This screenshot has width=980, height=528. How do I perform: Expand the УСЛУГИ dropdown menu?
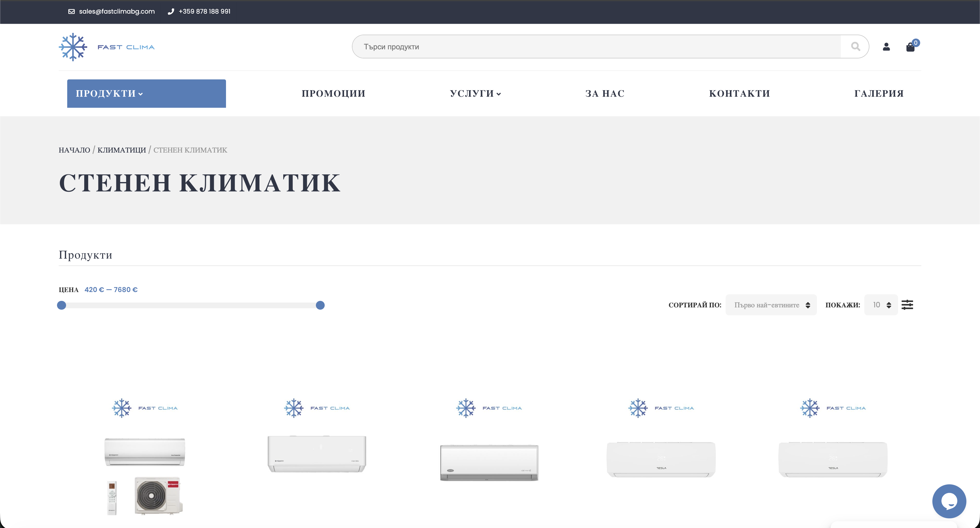(x=475, y=94)
